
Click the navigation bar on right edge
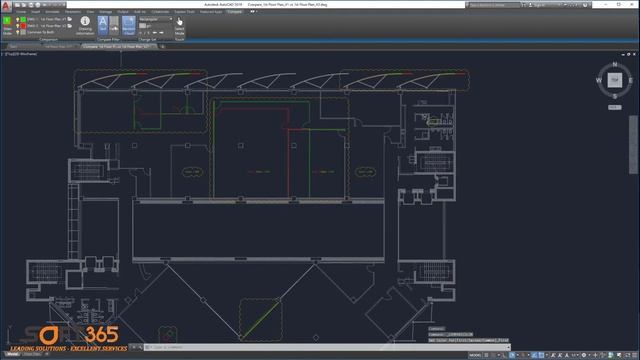pos(633,144)
